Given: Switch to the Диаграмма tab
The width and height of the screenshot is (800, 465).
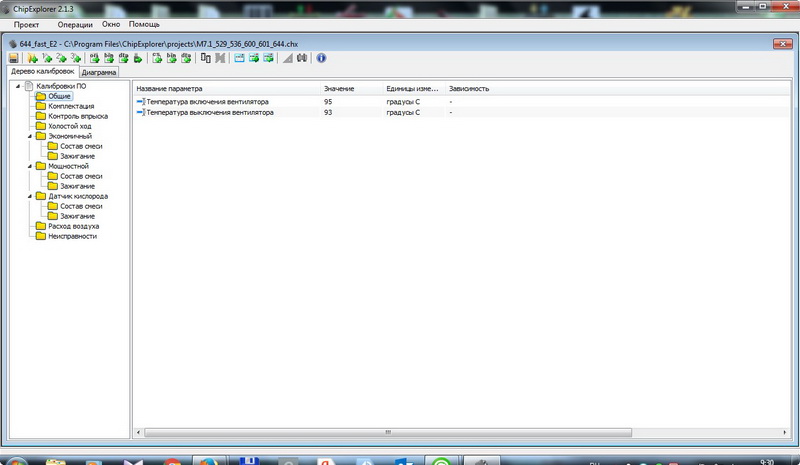Looking at the screenshot, I should click(x=99, y=73).
